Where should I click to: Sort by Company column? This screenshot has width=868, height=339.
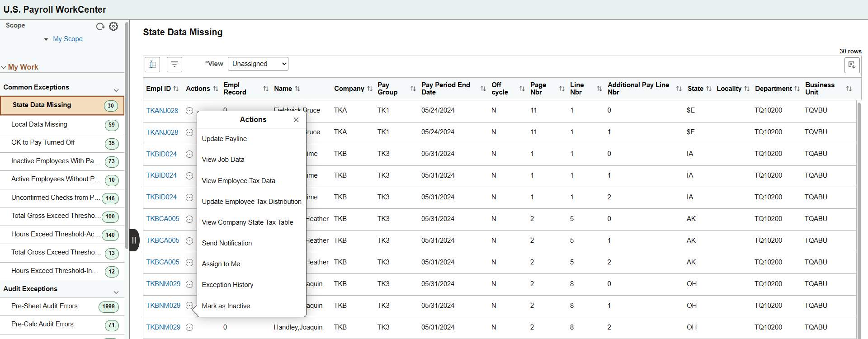click(x=370, y=89)
